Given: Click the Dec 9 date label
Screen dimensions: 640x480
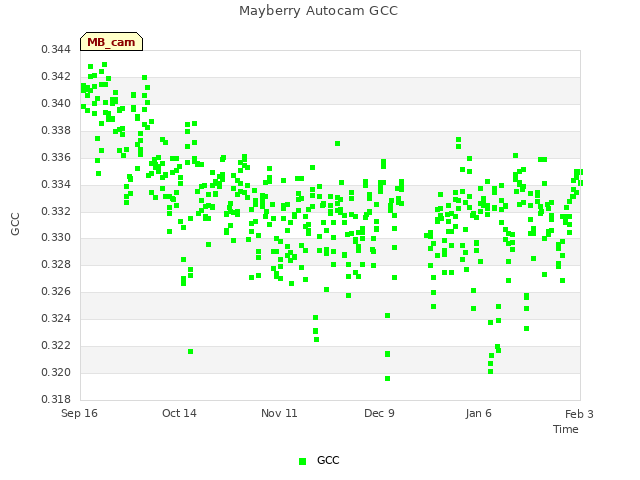Looking at the screenshot, I should tap(379, 413).
